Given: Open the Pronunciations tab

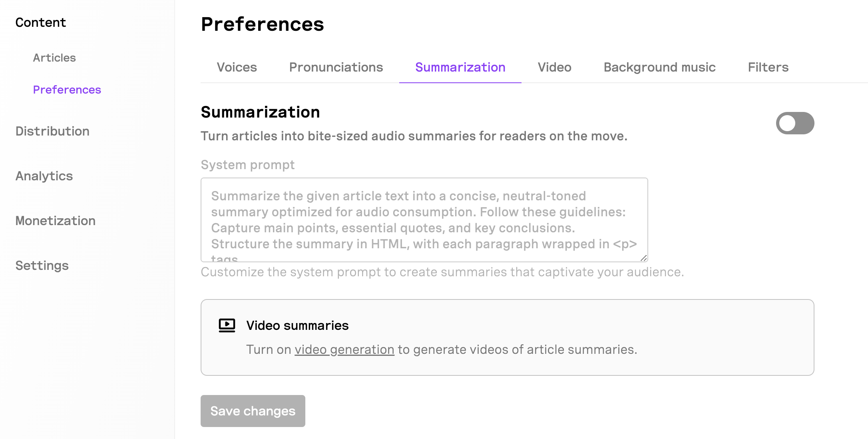Looking at the screenshot, I should (336, 67).
